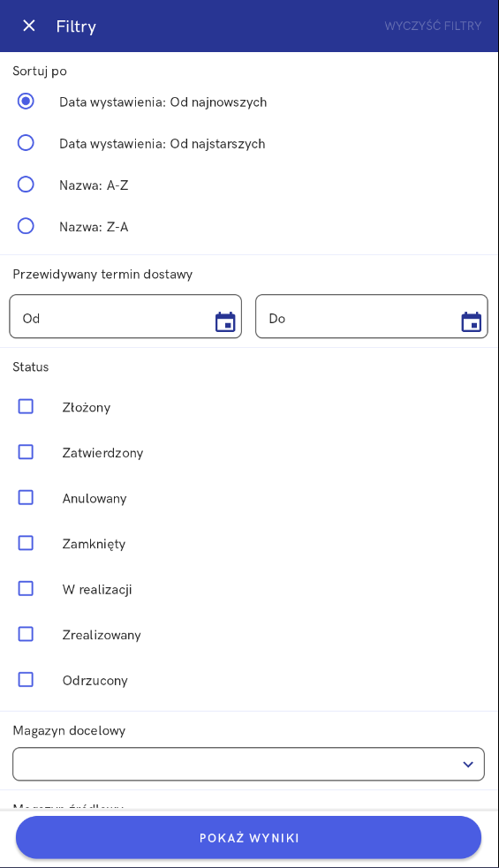Close the Filtry panel with X icon
Image resolution: width=499 pixels, height=868 pixels.
tap(29, 26)
